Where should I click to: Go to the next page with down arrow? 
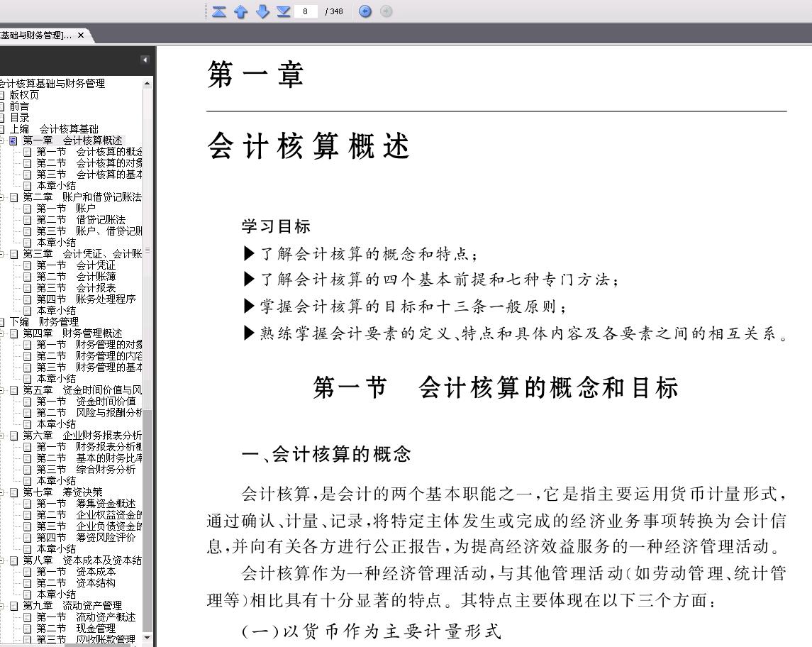(262, 11)
